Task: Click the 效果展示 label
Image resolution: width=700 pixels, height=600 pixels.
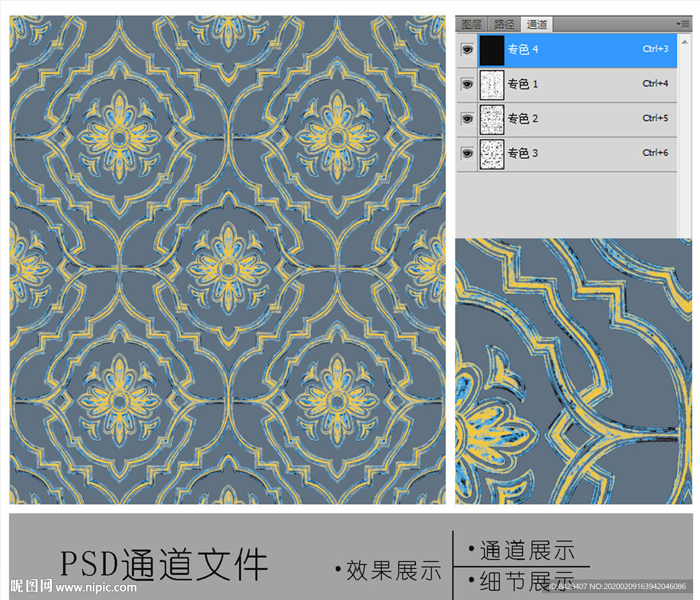Action: (393, 571)
